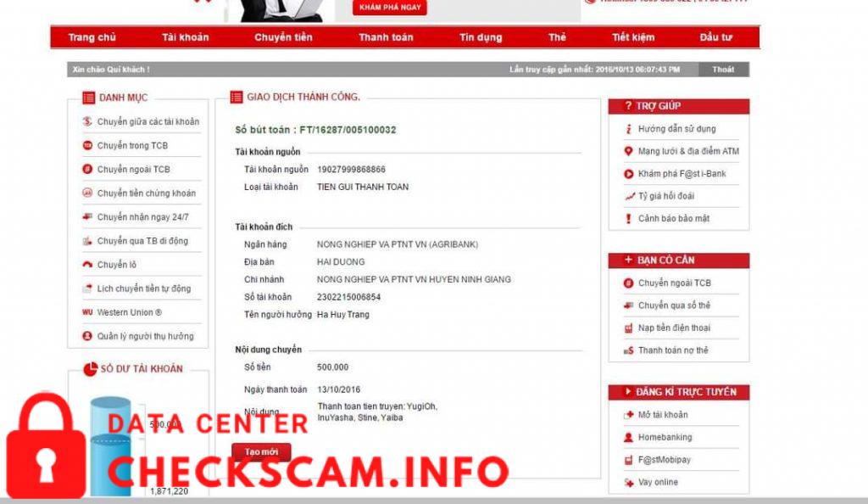Click icon beside Chuyển nhận ngay 24/7

click(x=87, y=216)
